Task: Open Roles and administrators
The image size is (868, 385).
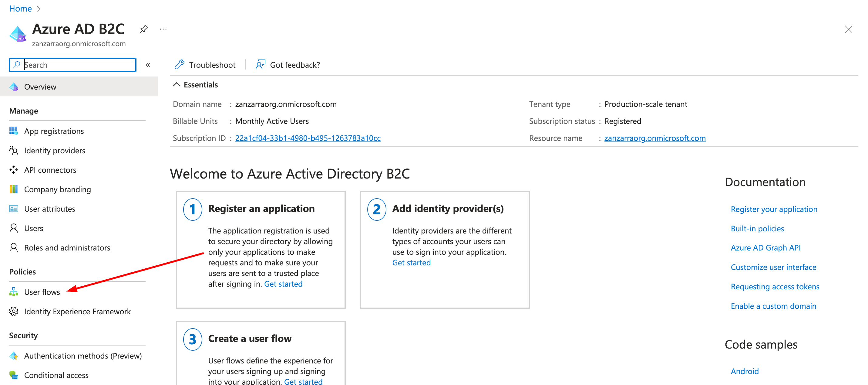Action: click(67, 247)
